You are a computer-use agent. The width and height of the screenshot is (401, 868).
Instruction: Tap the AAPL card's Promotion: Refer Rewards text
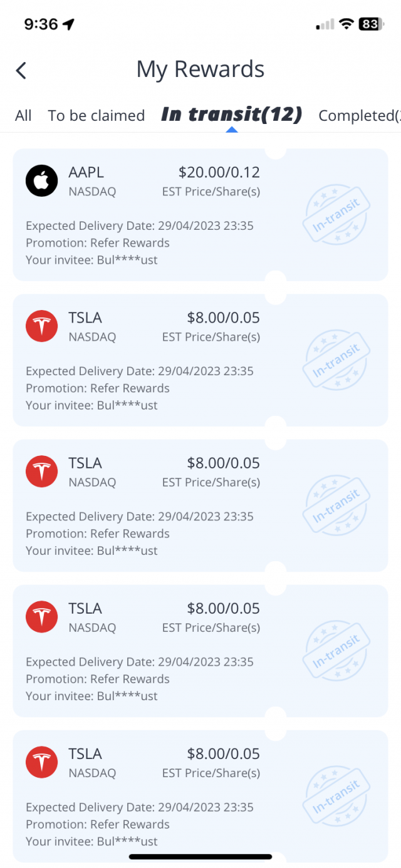98,243
